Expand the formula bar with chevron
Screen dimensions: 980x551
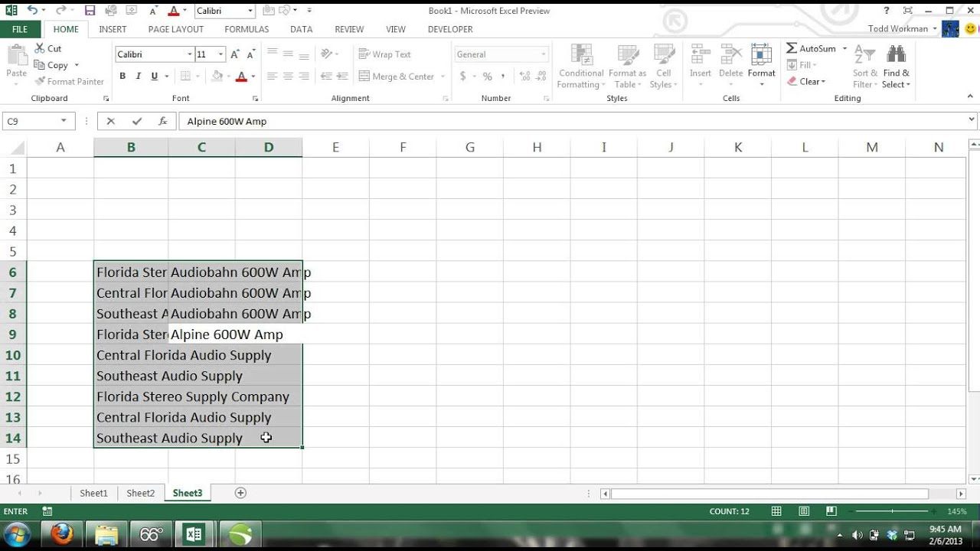pyautogui.click(x=972, y=120)
